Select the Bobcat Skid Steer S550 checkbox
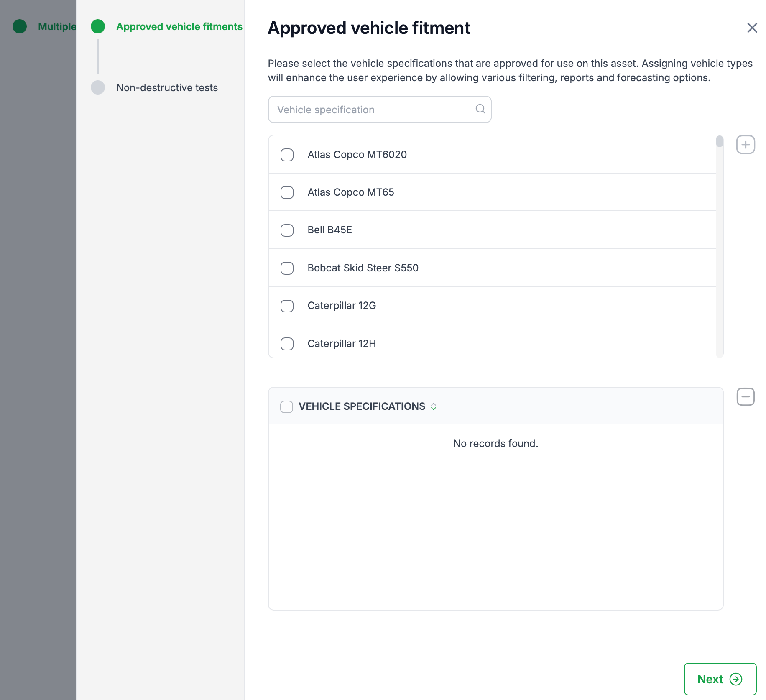 [x=287, y=268]
